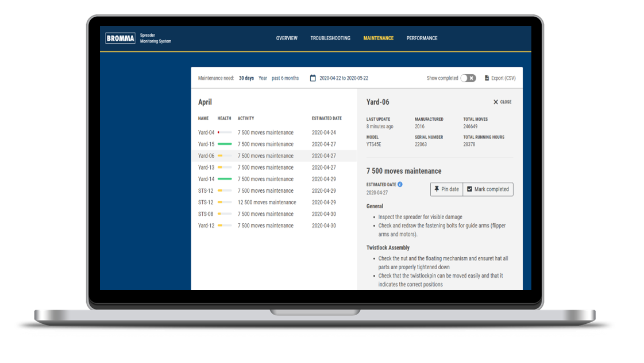Click the checkmark icon in Mark completed
The width and height of the screenshot is (644, 363).
469,189
